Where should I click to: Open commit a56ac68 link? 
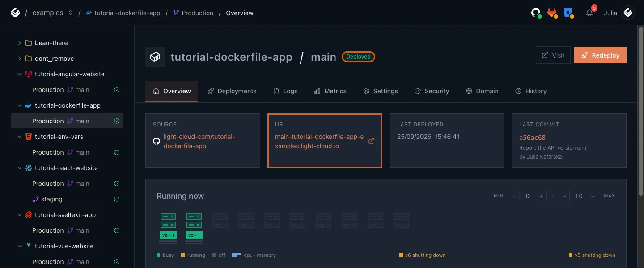point(532,138)
